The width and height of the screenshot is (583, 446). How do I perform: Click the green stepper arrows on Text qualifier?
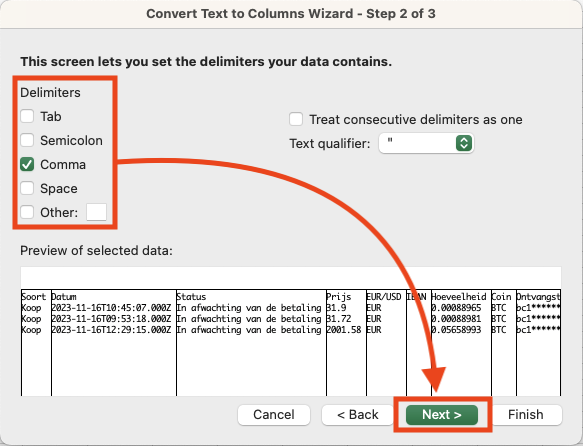[x=464, y=143]
